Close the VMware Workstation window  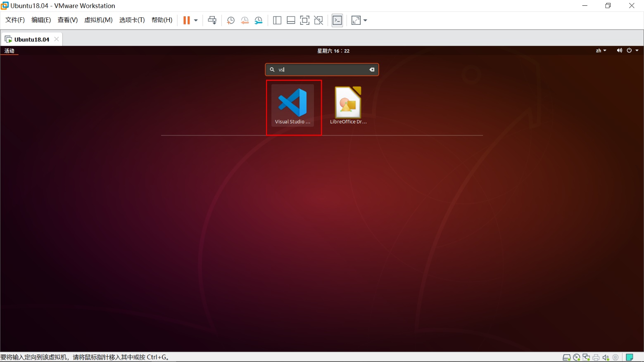632,6
